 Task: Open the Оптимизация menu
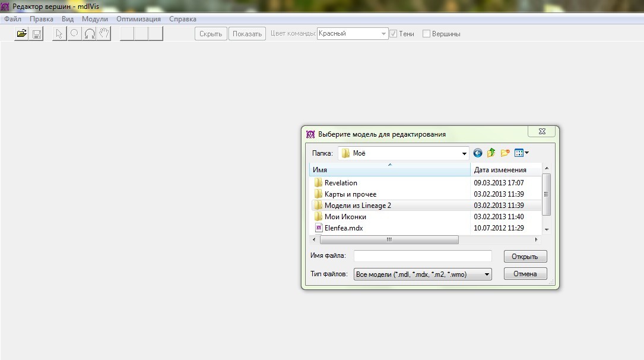point(138,19)
